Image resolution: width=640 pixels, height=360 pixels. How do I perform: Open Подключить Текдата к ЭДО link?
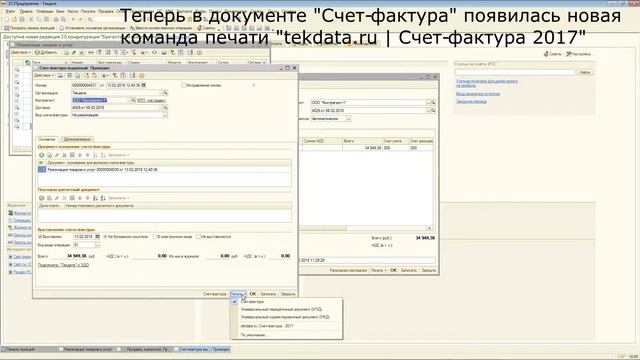pyautogui.click(x=63, y=265)
